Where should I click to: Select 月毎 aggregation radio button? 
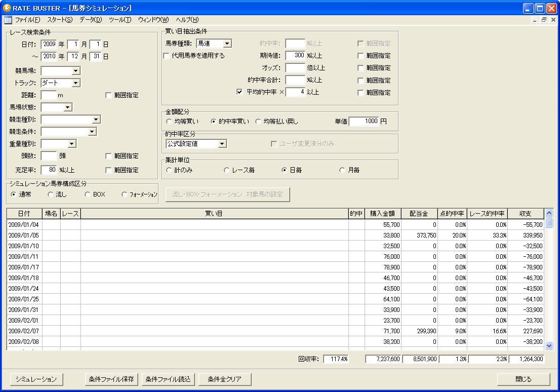click(342, 170)
